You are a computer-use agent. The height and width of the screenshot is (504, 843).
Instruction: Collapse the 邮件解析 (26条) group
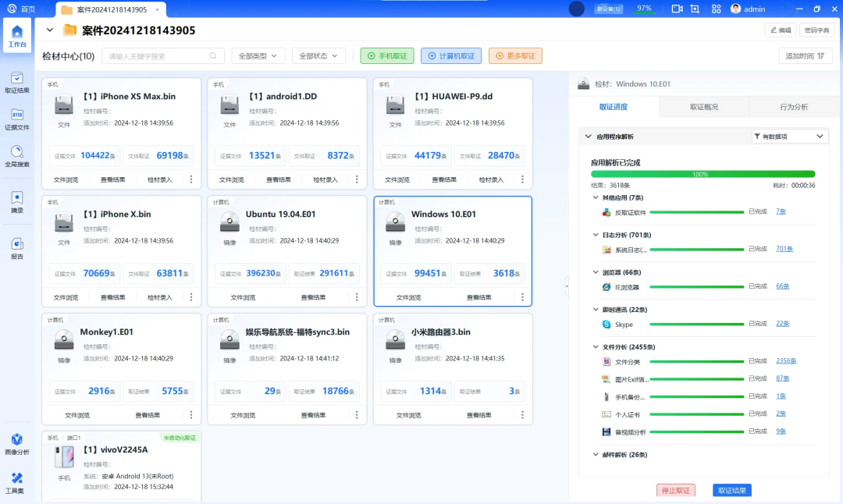pos(596,455)
